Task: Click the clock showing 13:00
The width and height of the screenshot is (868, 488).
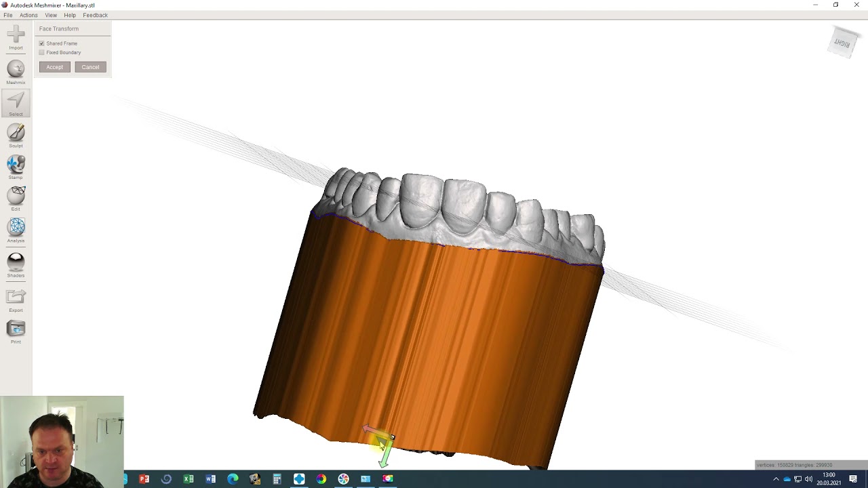Action: pyautogui.click(x=829, y=479)
